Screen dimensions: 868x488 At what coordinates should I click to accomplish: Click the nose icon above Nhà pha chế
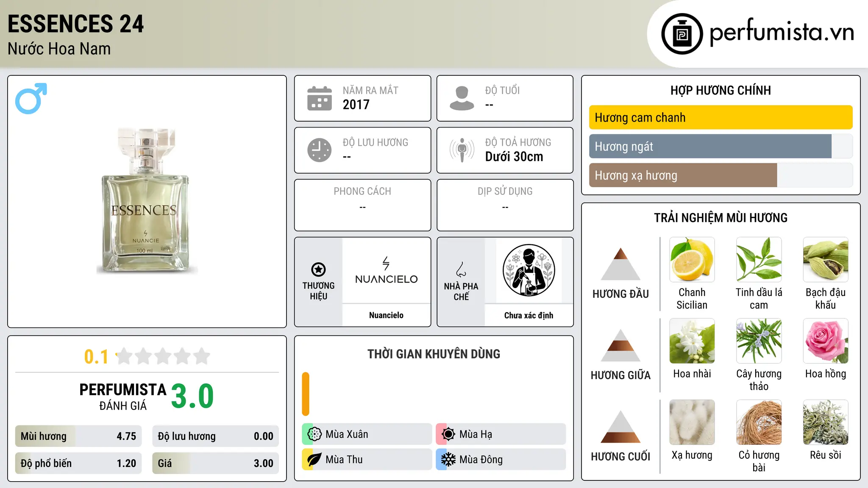click(461, 269)
